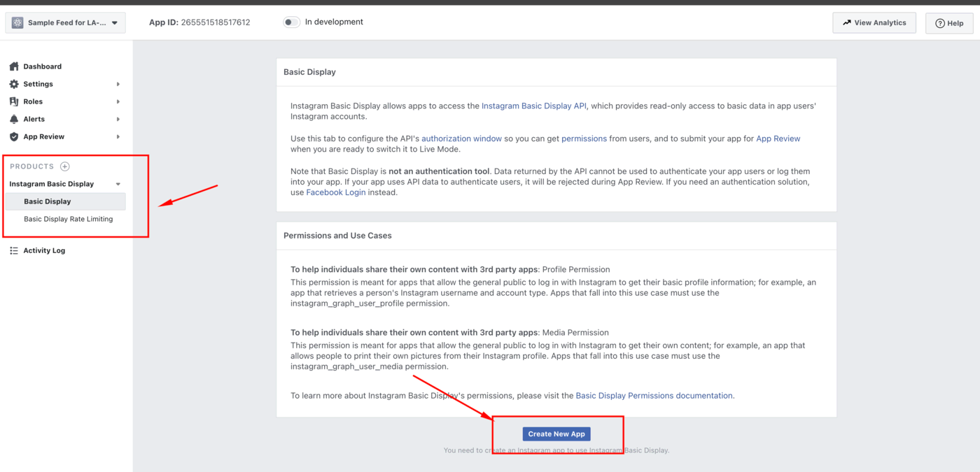Expand the App Review submenu arrow
The height and width of the screenshot is (472, 980).
(118, 137)
